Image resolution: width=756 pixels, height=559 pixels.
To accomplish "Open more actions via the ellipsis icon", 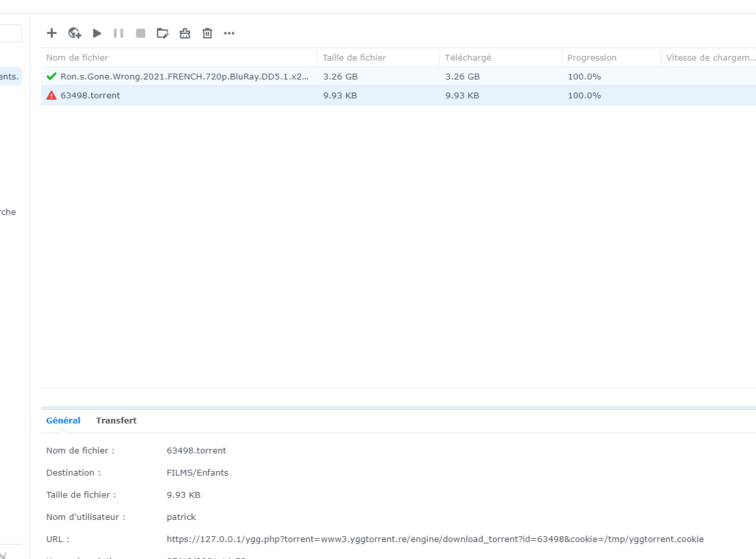I will [229, 33].
